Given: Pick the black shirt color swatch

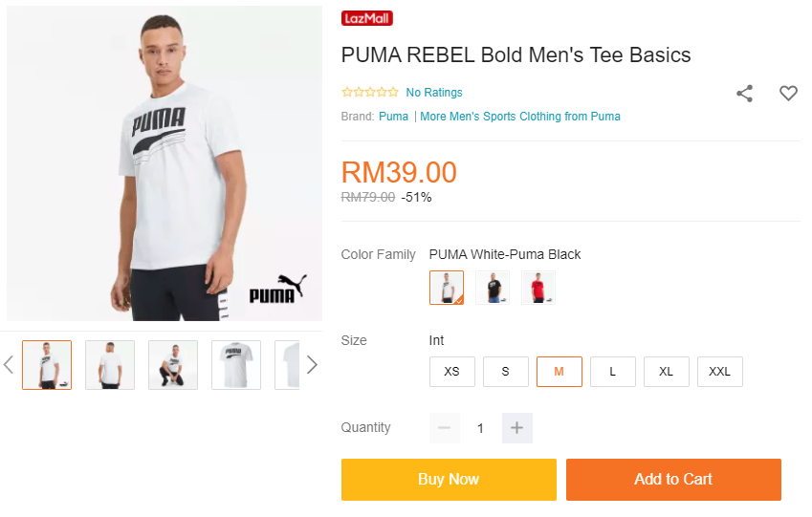Looking at the screenshot, I should pyautogui.click(x=493, y=288).
